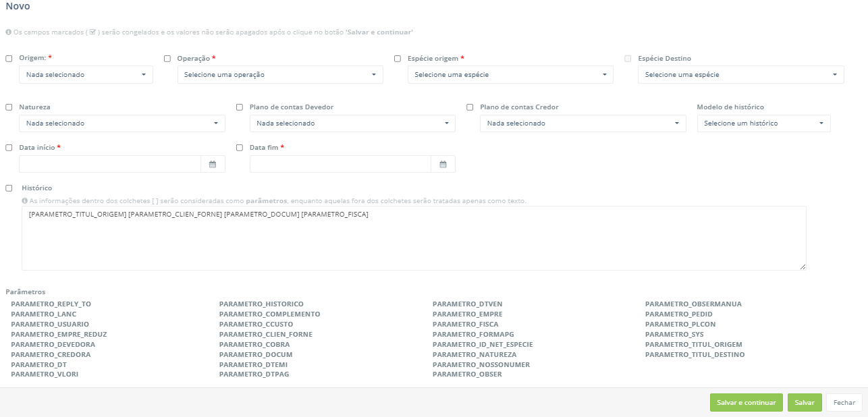Open the Modelo de histórico dropdown
This screenshot has height=417, width=868.
coord(763,123)
